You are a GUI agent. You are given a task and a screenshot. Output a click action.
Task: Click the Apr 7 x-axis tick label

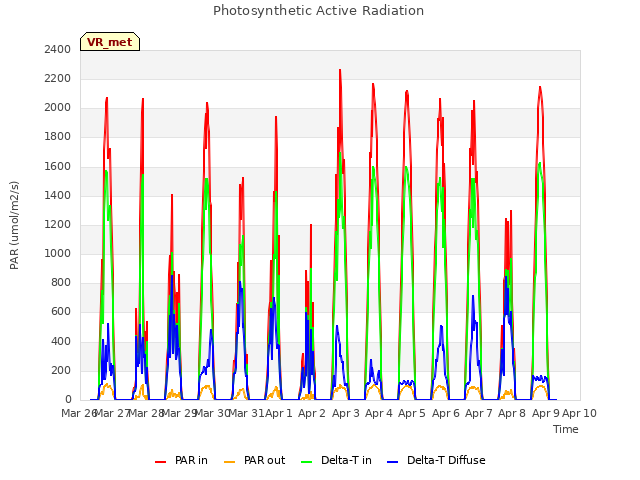point(479,413)
